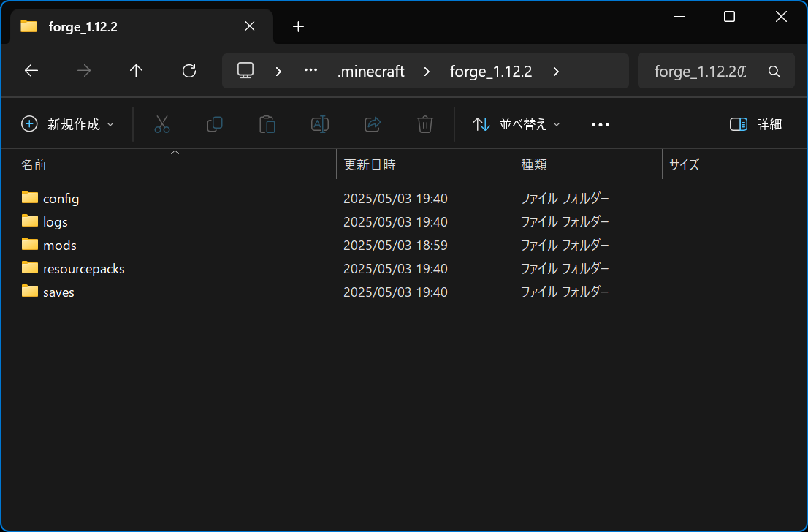
Task: Minimize the File Explorer window
Action: click(x=679, y=17)
